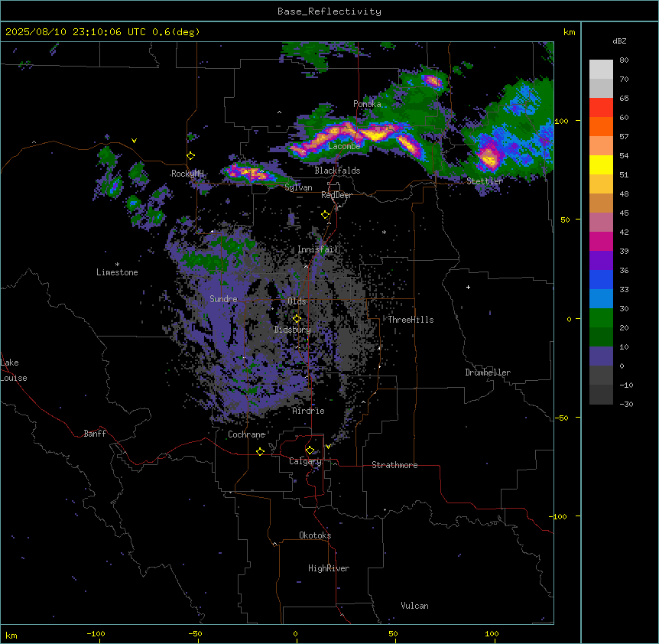Viewport: 659px width, 644px height.
Task: Click the RedDeer city label
Action: 336,195
